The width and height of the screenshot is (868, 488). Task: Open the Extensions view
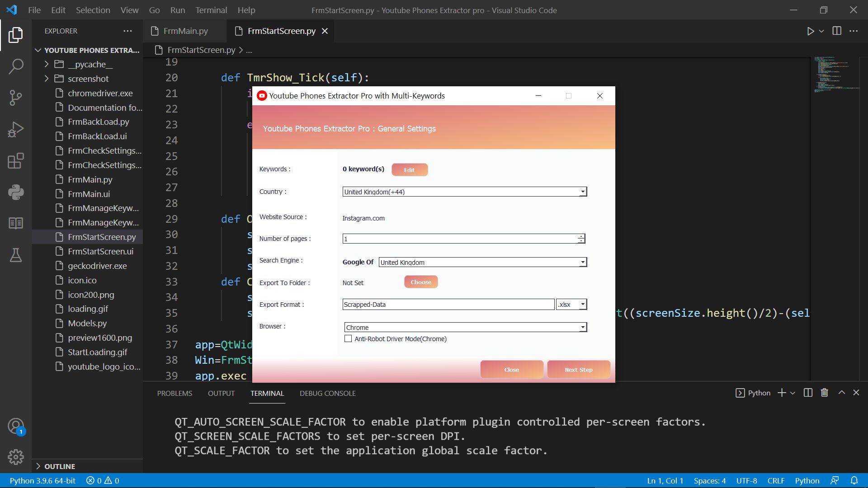(x=15, y=161)
